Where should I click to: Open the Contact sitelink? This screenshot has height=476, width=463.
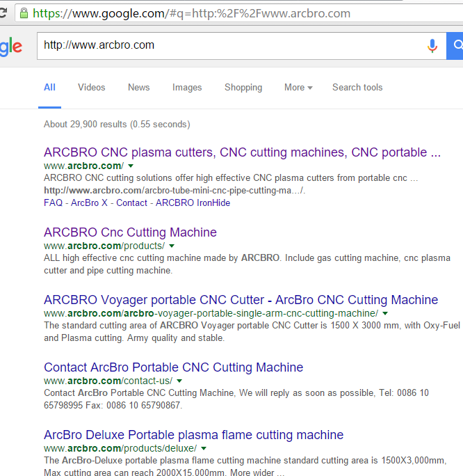(131, 203)
